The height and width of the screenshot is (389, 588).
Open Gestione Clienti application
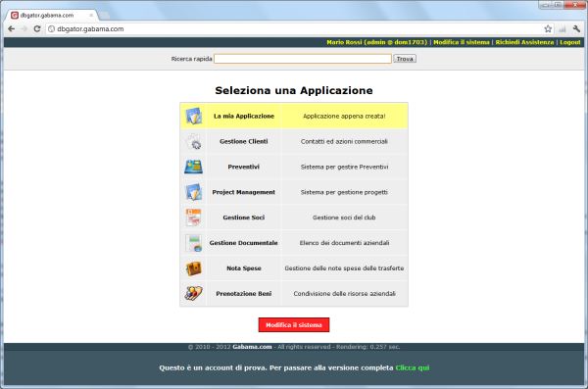coord(244,141)
